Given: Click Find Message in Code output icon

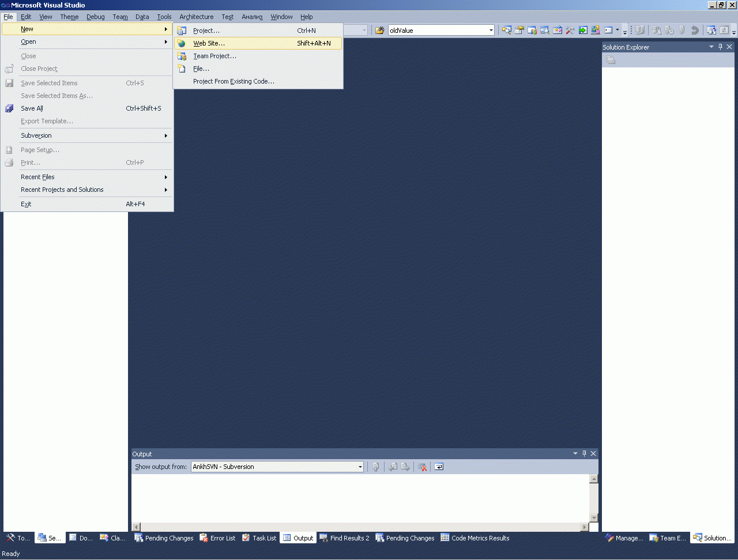Looking at the screenshot, I should pos(376,467).
